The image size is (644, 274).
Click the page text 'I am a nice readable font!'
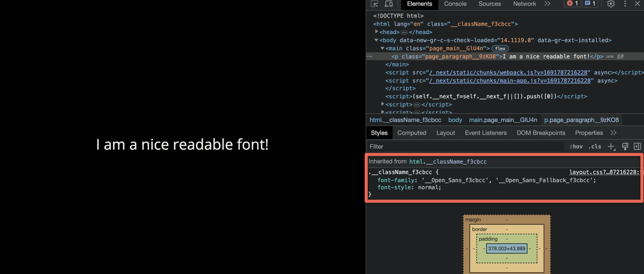tap(182, 144)
